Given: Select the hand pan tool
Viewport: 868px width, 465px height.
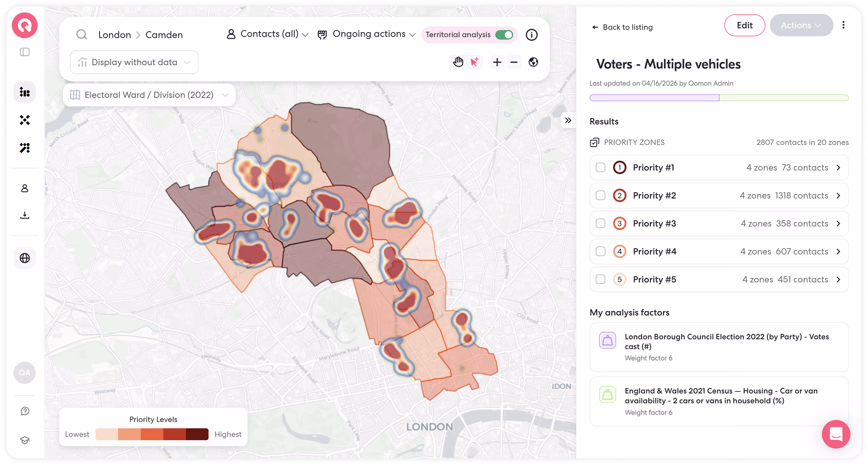Looking at the screenshot, I should point(458,62).
